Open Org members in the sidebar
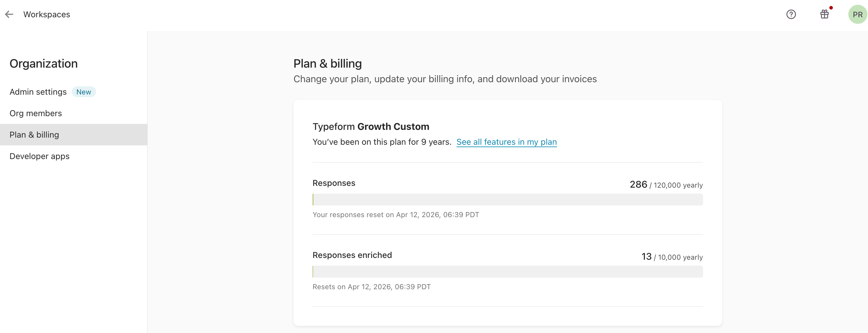The height and width of the screenshot is (333, 868). 36,113
